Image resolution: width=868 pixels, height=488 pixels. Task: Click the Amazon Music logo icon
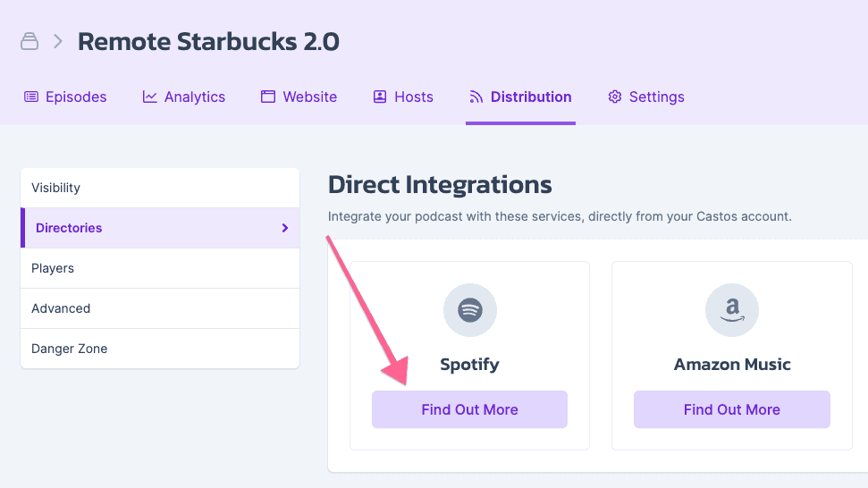tap(732, 310)
